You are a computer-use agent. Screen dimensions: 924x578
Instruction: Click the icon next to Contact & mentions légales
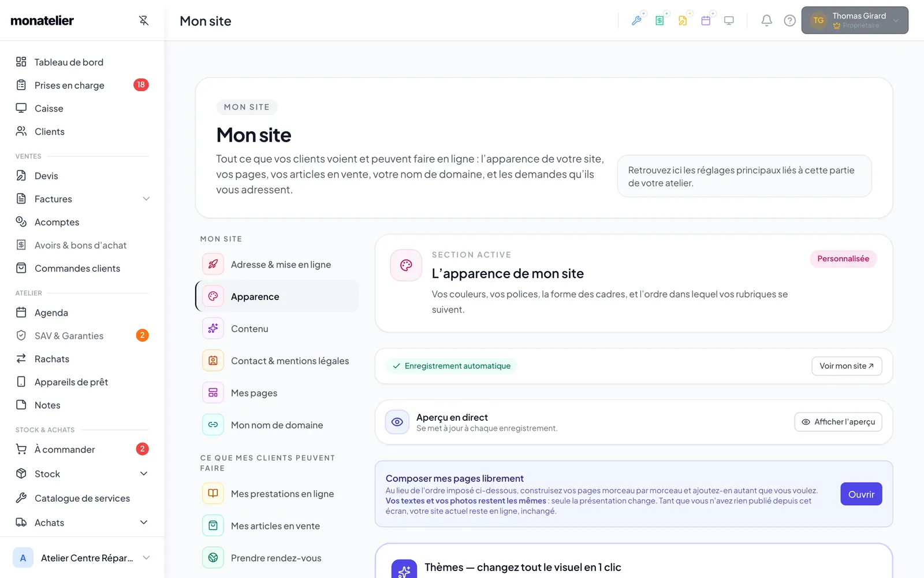pos(213,361)
